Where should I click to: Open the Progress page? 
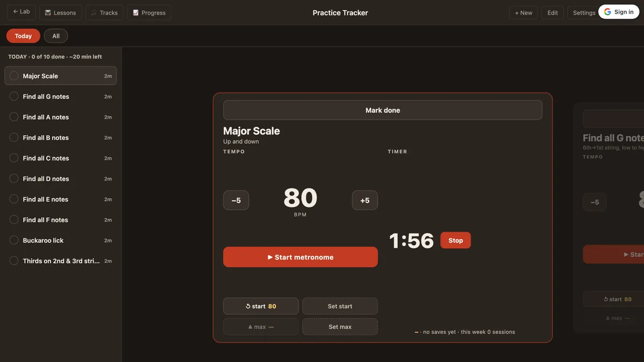(149, 12)
